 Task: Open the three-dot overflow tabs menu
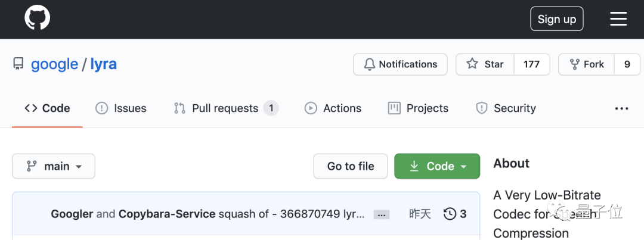[x=621, y=108]
